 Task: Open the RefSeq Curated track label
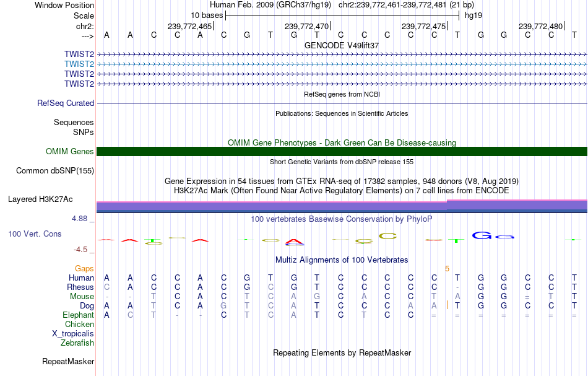[x=66, y=103]
